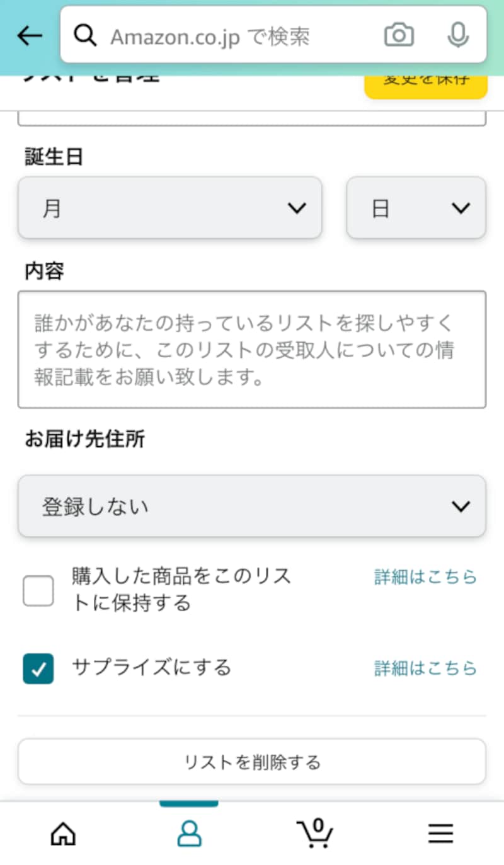The width and height of the screenshot is (504, 865).
Task: Expand the お届け先住所 dropdown showing 登録しない
Action: (x=252, y=506)
